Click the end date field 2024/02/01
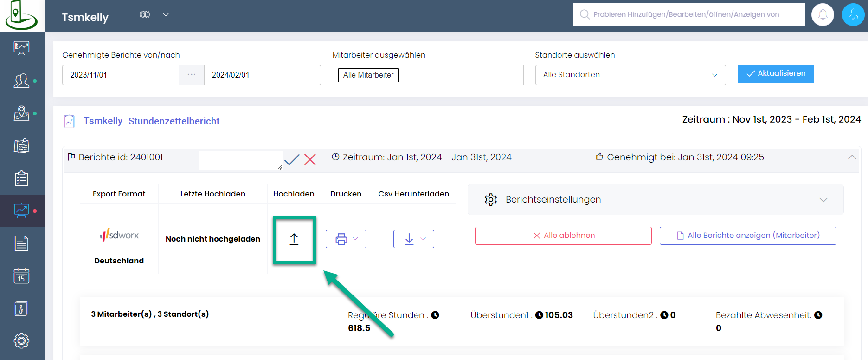The width and height of the screenshot is (868, 360). pyautogui.click(x=262, y=75)
